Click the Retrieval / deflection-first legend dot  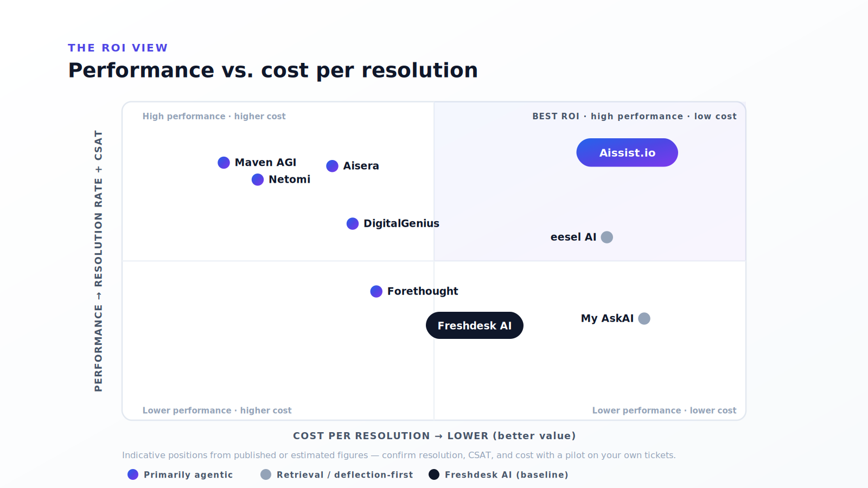(x=266, y=474)
